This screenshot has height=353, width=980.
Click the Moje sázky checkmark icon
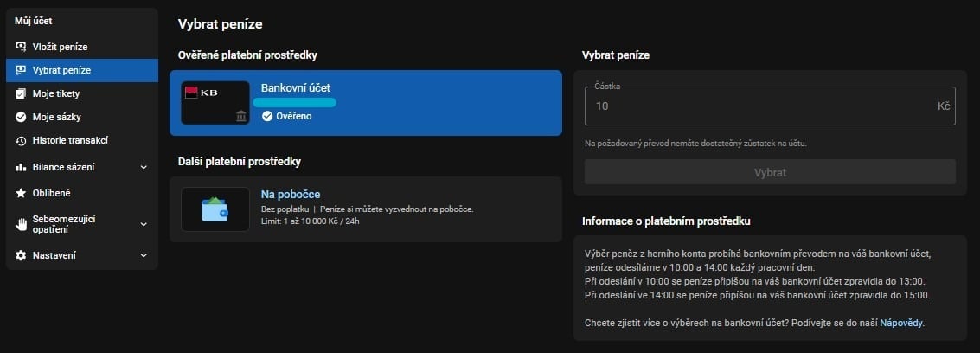click(21, 117)
